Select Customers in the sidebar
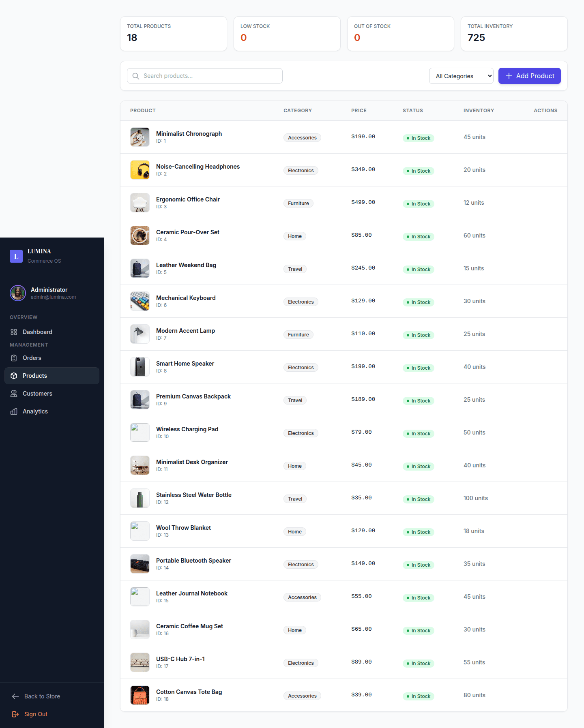The width and height of the screenshot is (584, 728). click(52, 394)
